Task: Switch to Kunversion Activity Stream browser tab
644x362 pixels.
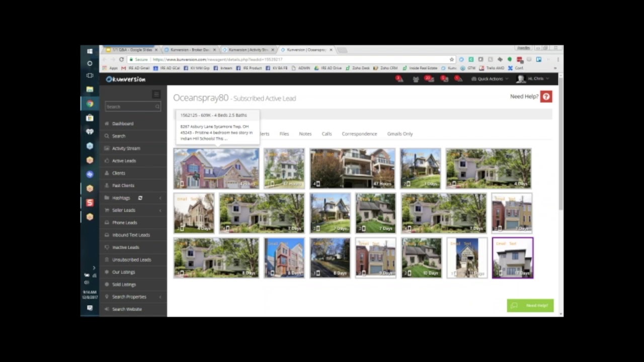Action: (x=248, y=50)
